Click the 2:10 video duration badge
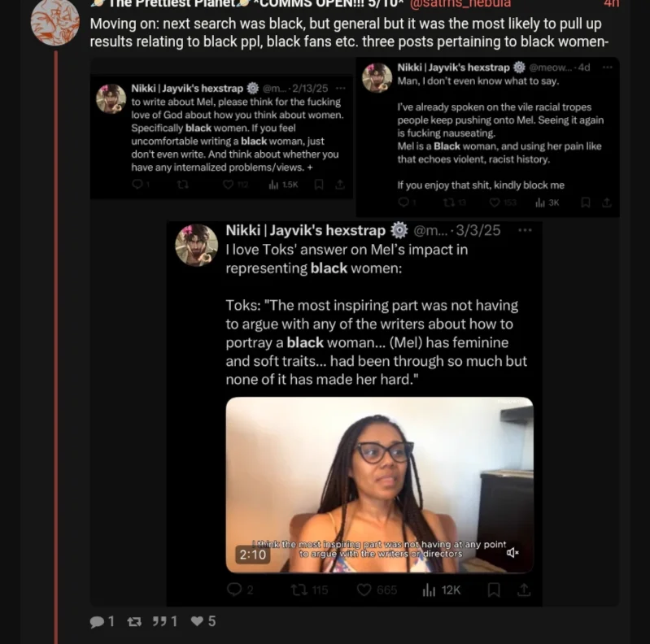Image resolution: width=650 pixels, height=644 pixels. (x=252, y=554)
